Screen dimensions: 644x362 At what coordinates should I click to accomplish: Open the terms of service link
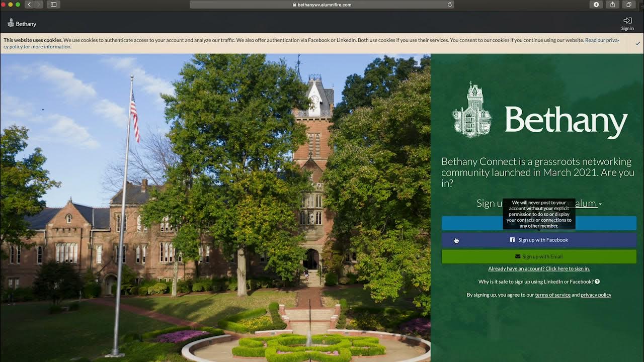point(552,295)
